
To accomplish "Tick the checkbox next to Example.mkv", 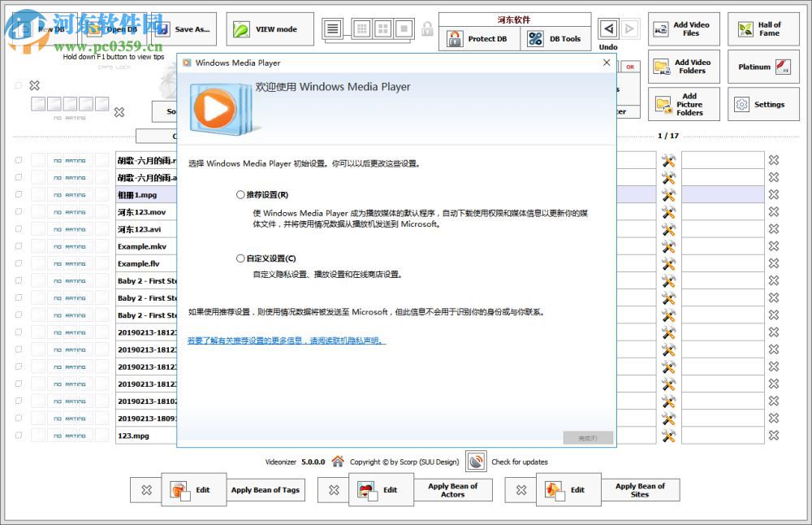I will pos(18,245).
